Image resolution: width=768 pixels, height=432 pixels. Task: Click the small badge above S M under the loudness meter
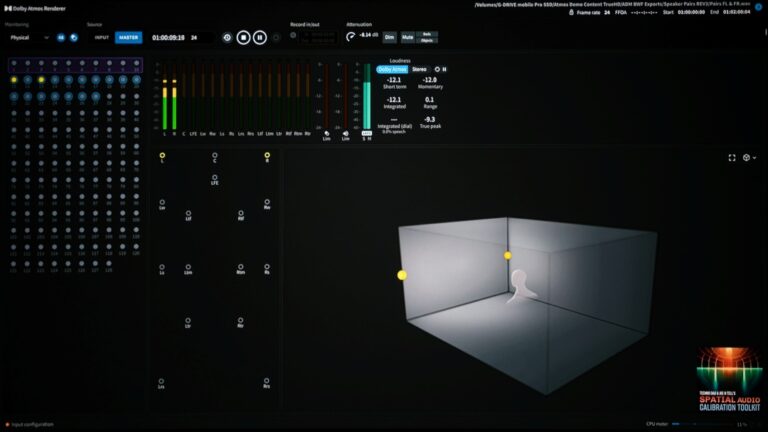point(366,133)
